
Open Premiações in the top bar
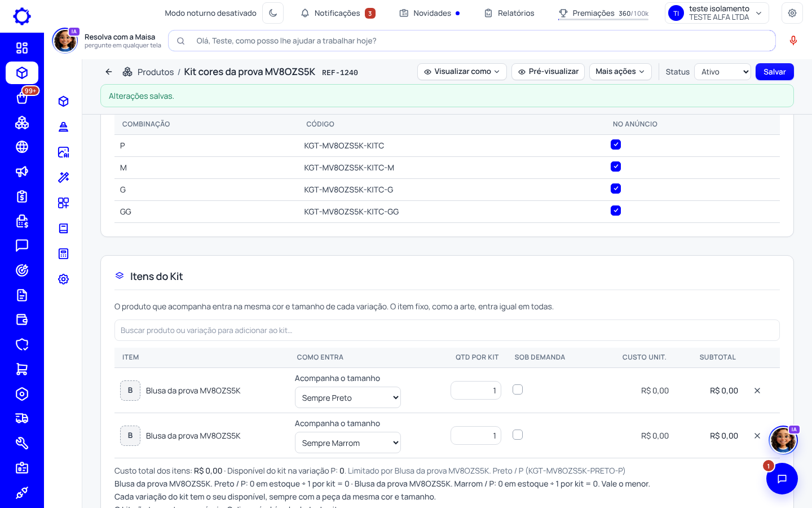tap(603, 13)
